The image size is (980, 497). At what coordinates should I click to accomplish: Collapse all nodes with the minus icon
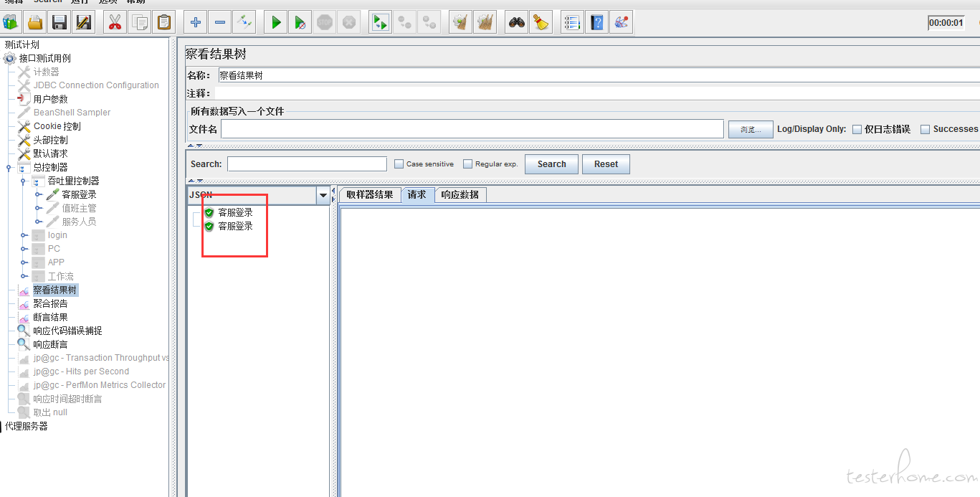(220, 22)
